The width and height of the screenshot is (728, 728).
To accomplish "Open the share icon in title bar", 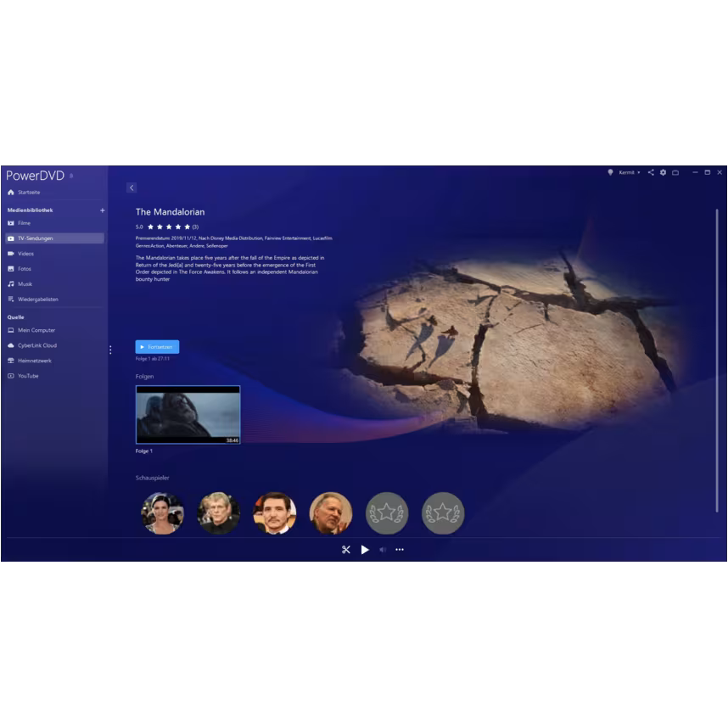I will [x=651, y=172].
